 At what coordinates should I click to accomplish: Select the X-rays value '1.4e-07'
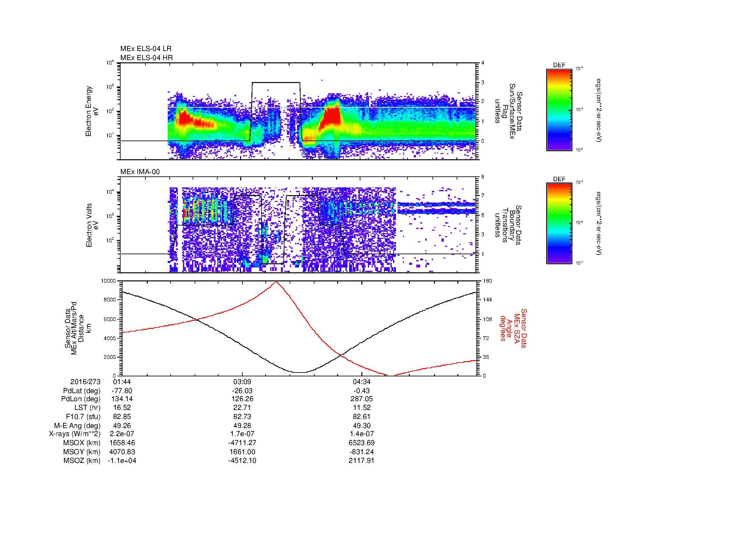pyautogui.click(x=362, y=434)
